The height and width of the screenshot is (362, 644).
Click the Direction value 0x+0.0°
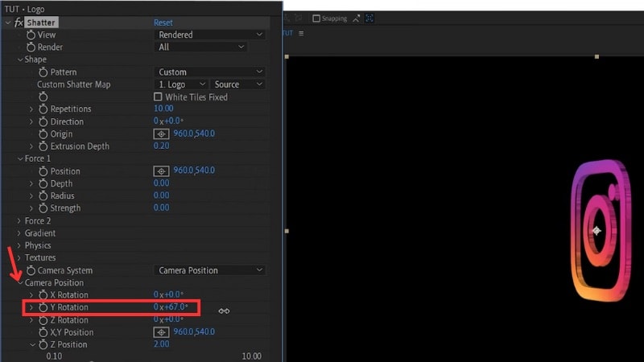click(168, 121)
